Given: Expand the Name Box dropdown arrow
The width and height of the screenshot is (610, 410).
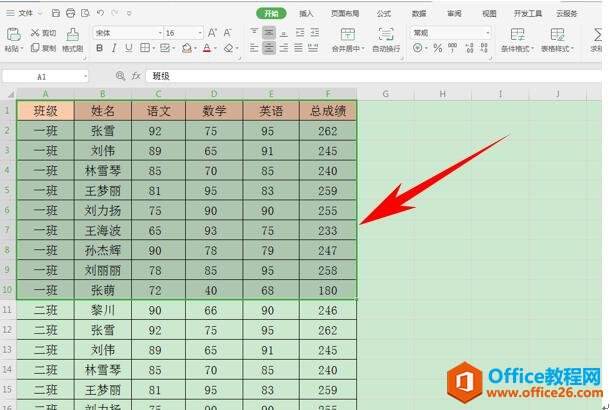Looking at the screenshot, I should click(86, 76).
